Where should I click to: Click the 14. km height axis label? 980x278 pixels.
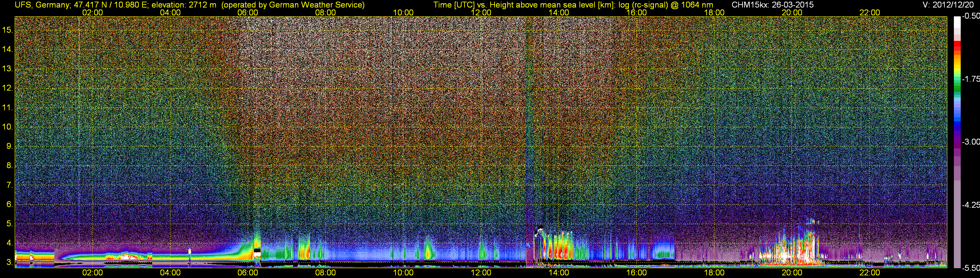point(8,49)
